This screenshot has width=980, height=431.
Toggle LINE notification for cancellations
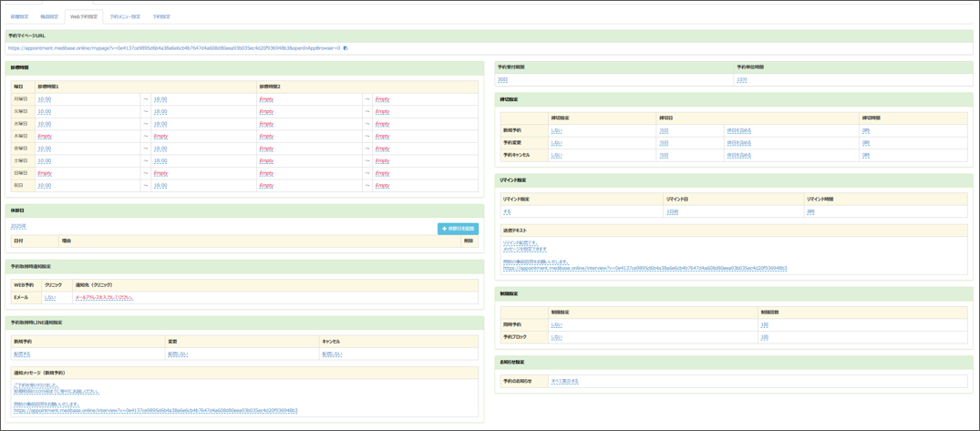[x=332, y=354]
